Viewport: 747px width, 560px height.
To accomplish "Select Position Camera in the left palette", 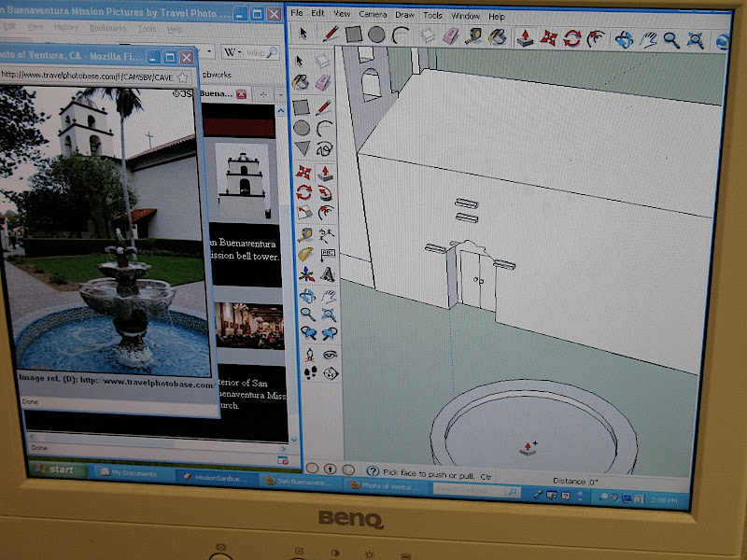I will (x=309, y=355).
